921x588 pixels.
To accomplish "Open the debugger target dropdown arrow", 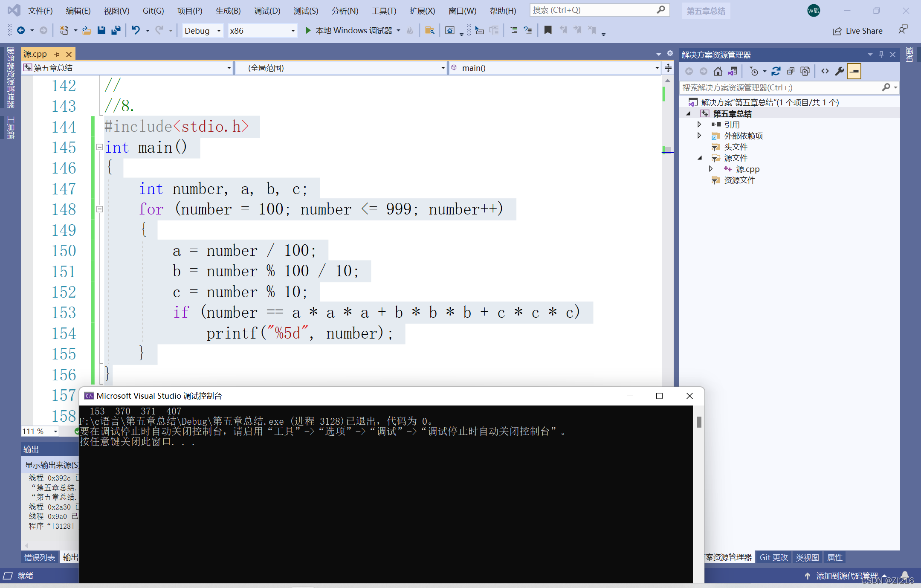I will (x=398, y=30).
